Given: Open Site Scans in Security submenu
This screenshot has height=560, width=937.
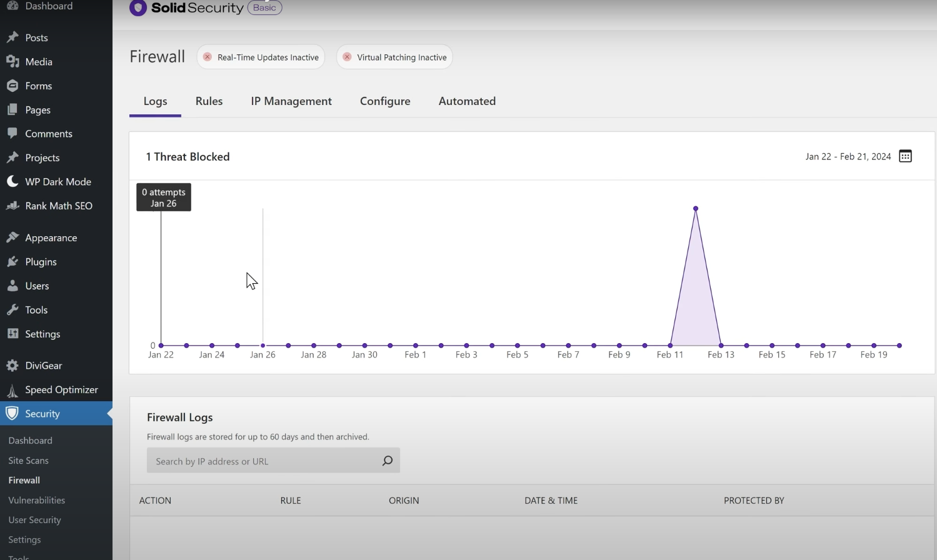Looking at the screenshot, I should tap(28, 461).
